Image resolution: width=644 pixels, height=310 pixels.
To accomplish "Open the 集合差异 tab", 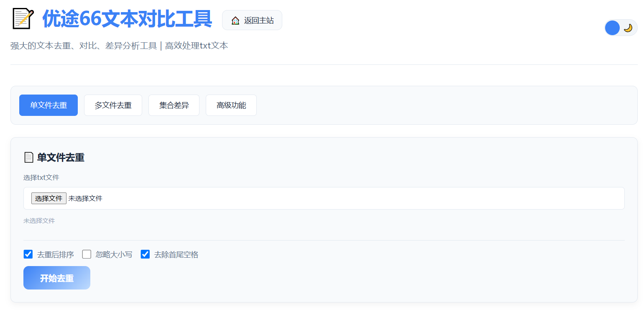I will [174, 105].
